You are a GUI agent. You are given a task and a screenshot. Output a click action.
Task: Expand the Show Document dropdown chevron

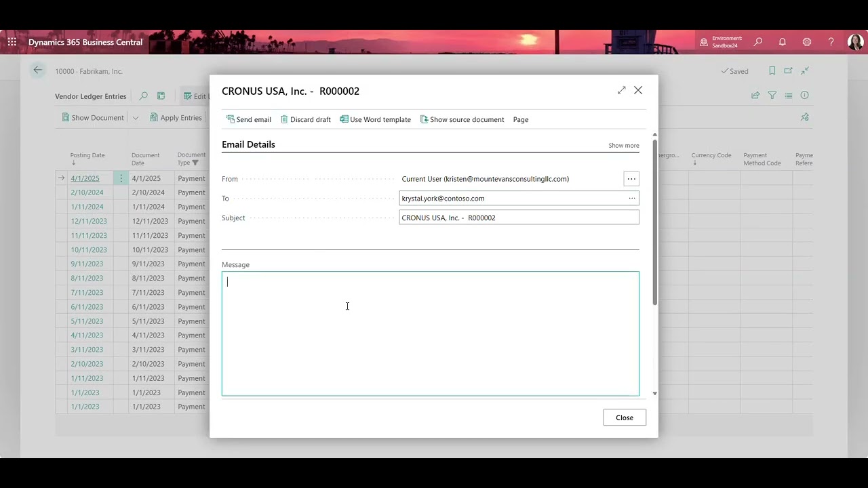coord(136,117)
